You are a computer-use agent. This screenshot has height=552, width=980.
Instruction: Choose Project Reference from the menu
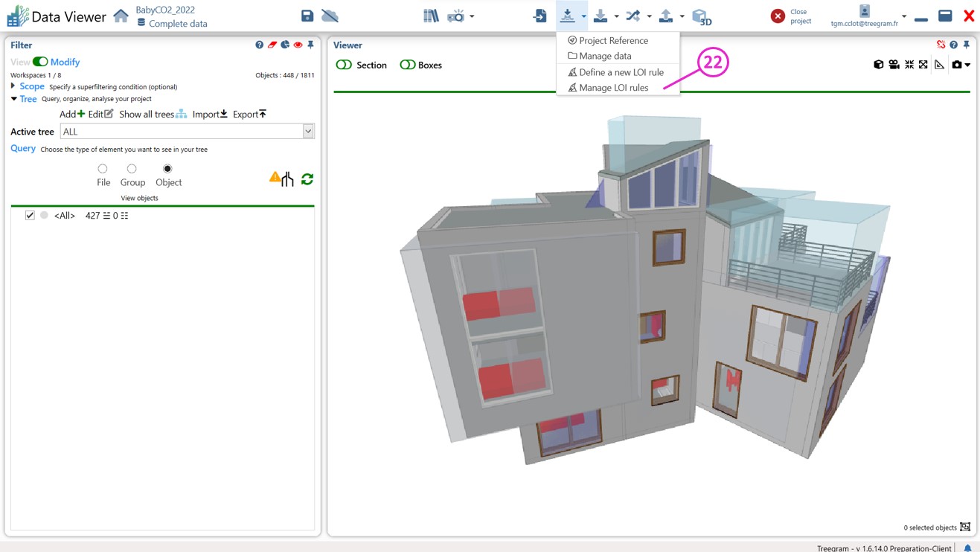[x=613, y=40]
